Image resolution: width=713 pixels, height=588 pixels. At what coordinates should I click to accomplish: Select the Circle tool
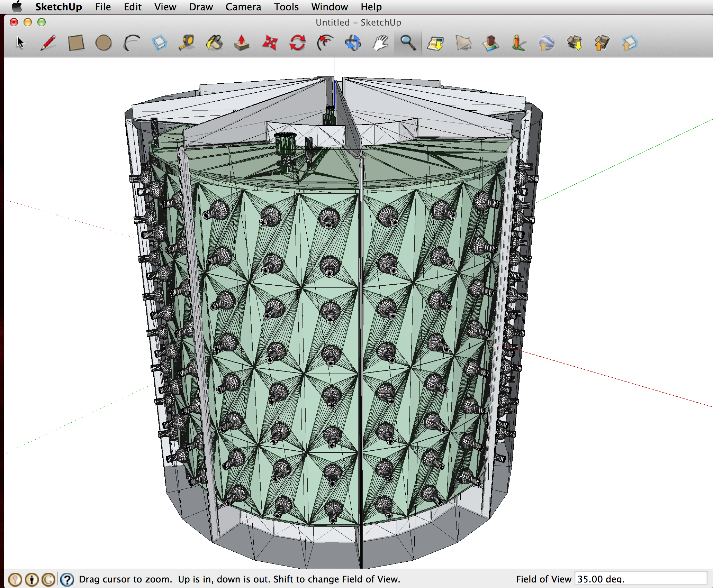point(103,43)
